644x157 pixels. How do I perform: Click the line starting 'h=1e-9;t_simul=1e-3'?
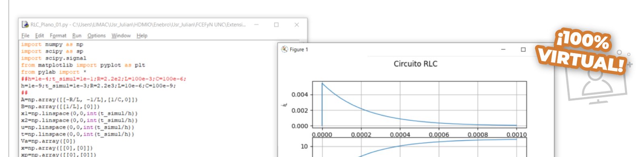click(98, 85)
